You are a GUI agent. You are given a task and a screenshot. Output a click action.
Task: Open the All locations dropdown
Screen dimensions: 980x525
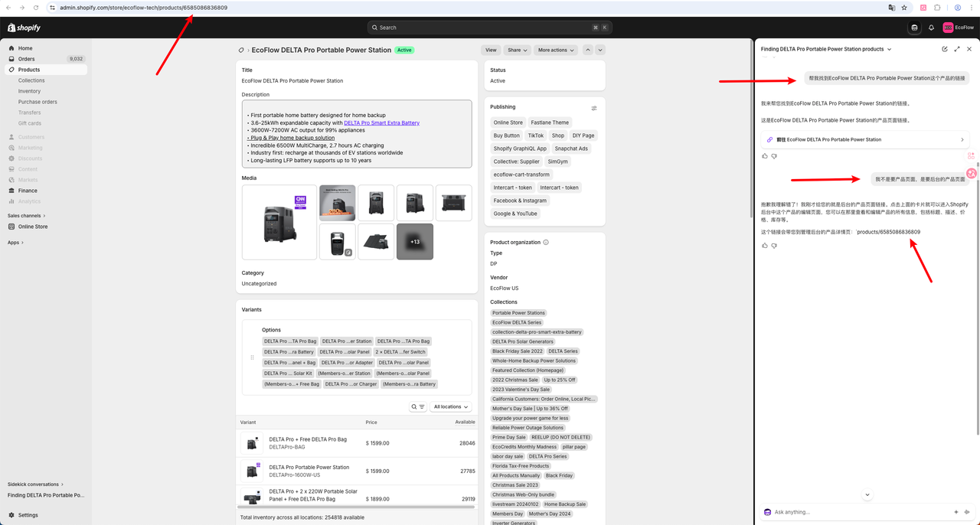tap(450, 407)
